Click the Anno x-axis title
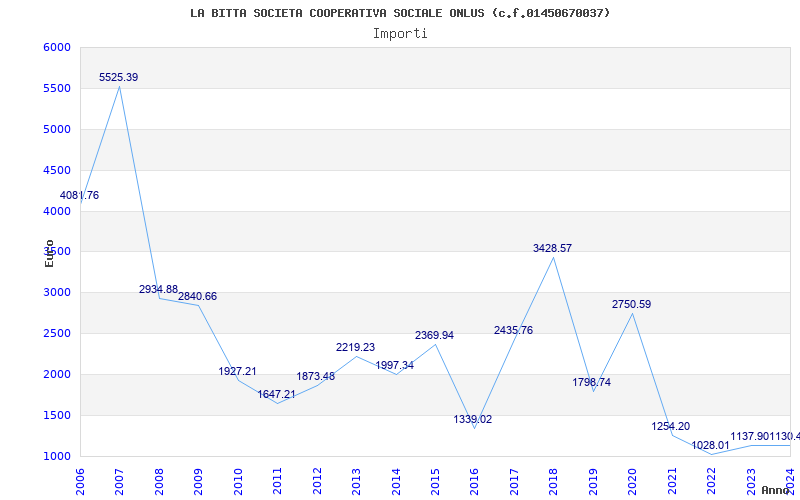 pyautogui.click(x=774, y=490)
